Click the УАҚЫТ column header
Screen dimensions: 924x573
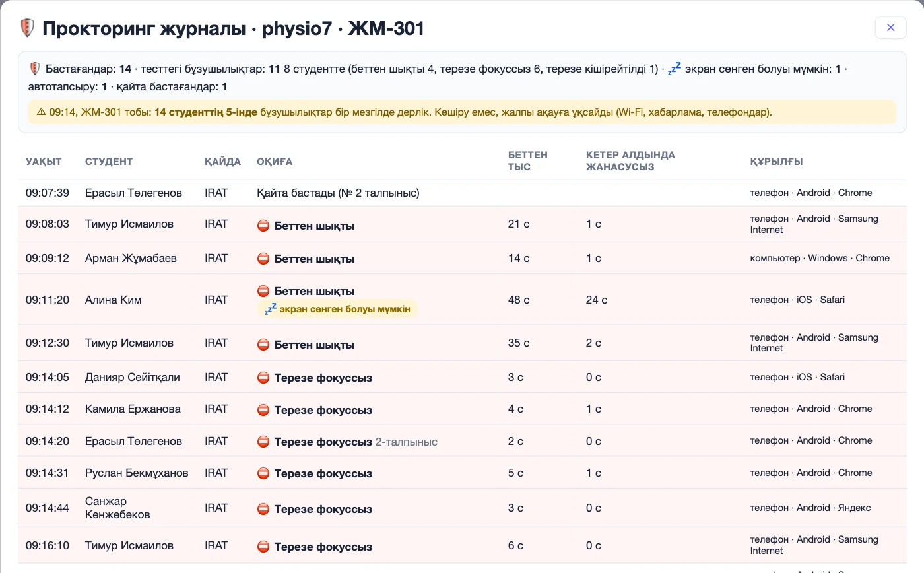(44, 162)
